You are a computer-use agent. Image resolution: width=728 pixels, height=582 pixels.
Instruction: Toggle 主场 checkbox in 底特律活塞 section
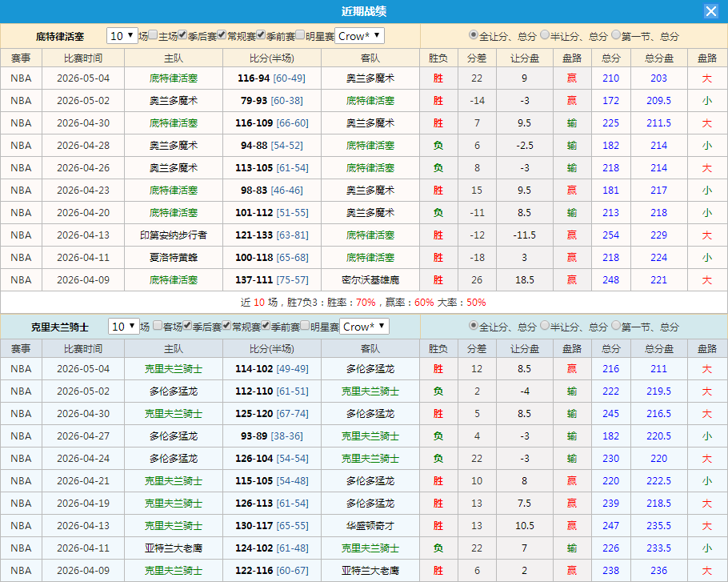pyautogui.click(x=154, y=35)
